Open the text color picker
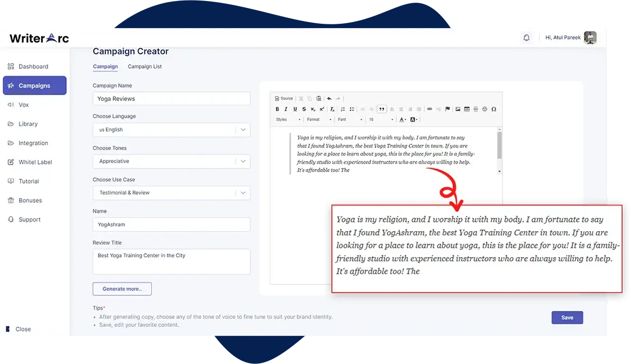This screenshot has width=631, height=364. point(402,120)
